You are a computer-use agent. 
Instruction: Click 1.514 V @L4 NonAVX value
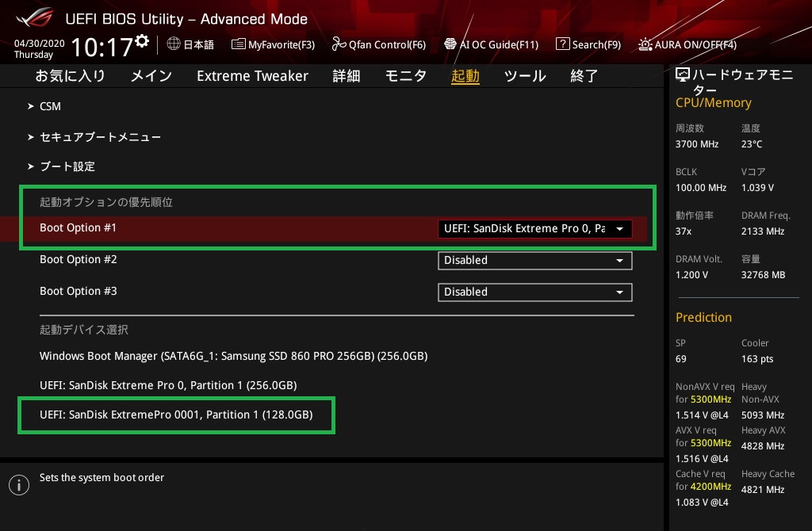[x=702, y=415]
